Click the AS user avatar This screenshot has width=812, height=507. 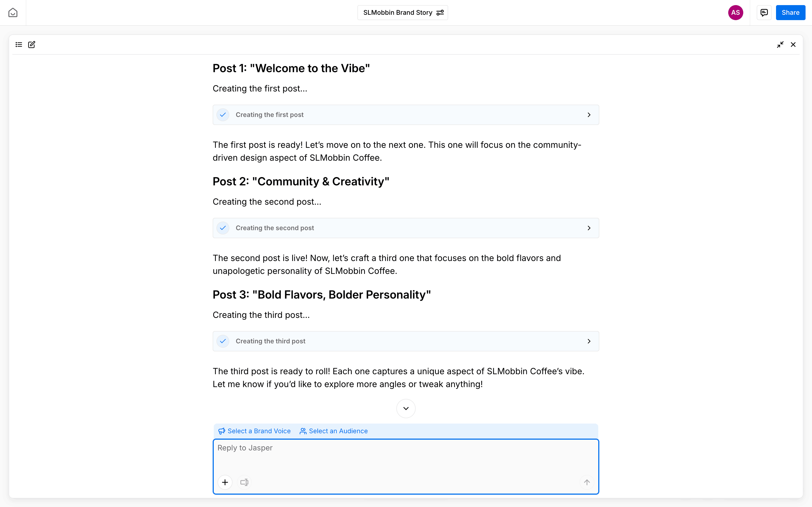pyautogui.click(x=735, y=13)
